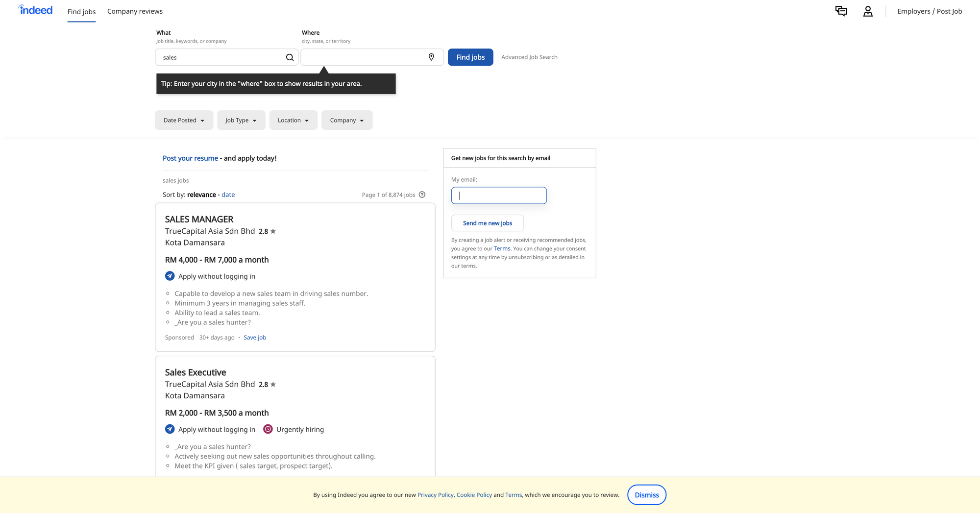This screenshot has width=980, height=513.
Task: Open the Terms link in job alert box
Action: [502, 248]
